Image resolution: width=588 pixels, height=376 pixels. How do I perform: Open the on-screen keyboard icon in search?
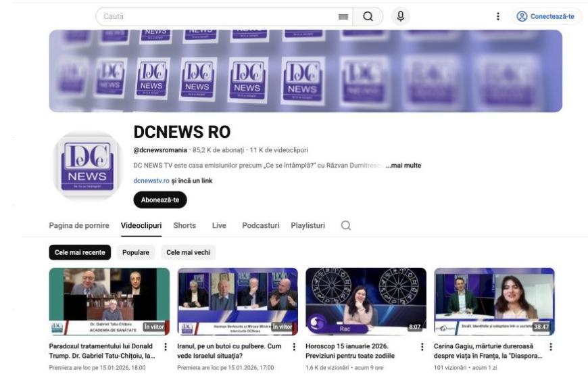click(x=343, y=17)
